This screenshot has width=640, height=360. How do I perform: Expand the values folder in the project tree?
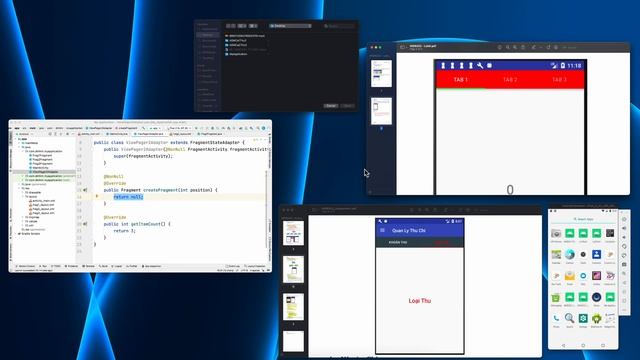(x=23, y=221)
